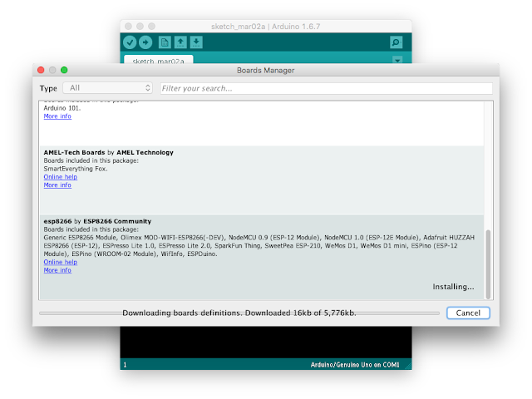The width and height of the screenshot is (532, 399).
Task: Click the New sketch icon in Arduino toolbar
Action: point(165,42)
